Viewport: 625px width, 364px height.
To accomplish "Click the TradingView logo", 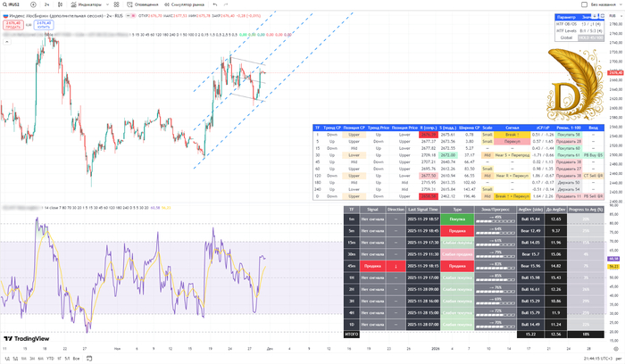I will tap(28, 339).
